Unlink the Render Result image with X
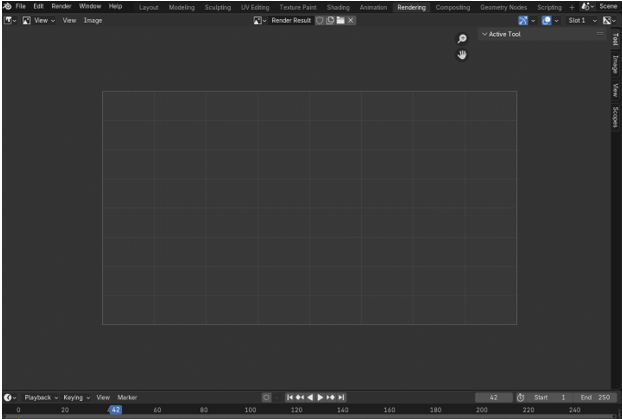 tap(351, 21)
